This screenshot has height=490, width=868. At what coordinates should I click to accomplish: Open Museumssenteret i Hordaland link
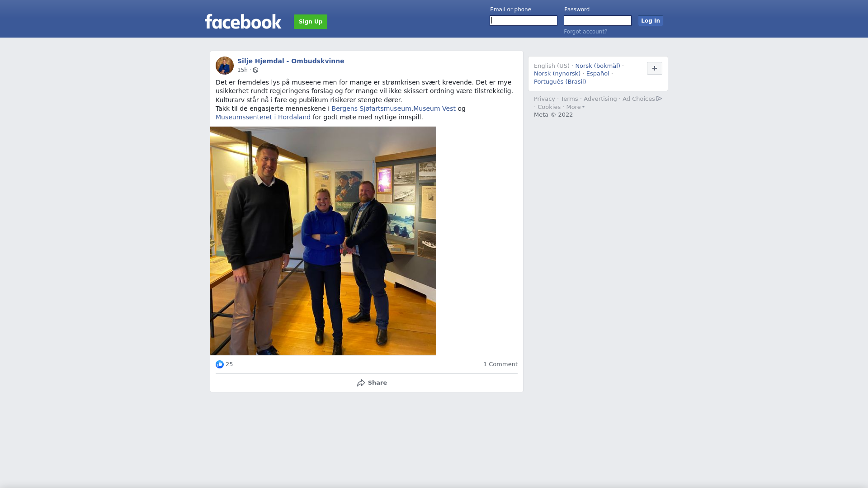coord(263,117)
